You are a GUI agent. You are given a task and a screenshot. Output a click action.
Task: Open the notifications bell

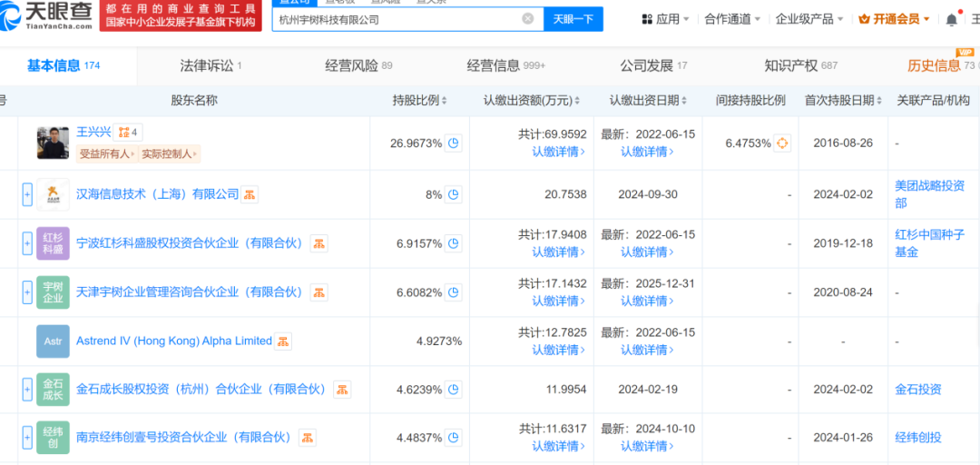coord(951,19)
